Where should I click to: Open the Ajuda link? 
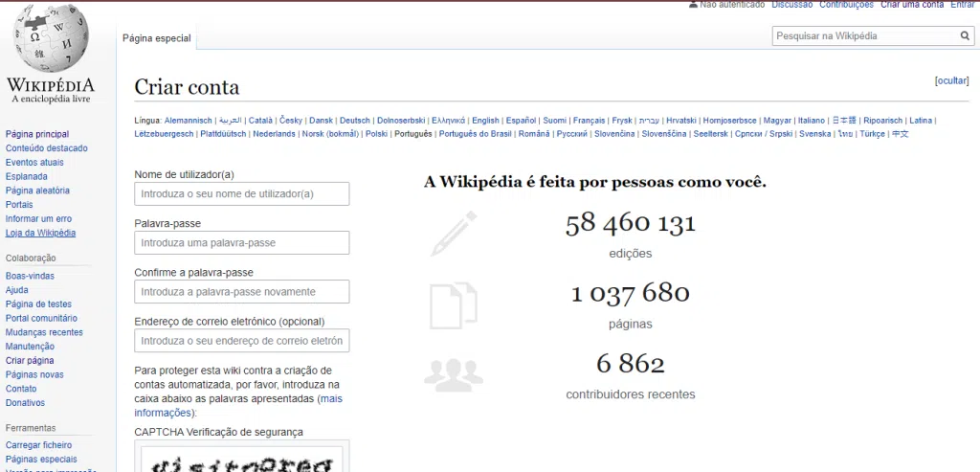click(x=17, y=290)
